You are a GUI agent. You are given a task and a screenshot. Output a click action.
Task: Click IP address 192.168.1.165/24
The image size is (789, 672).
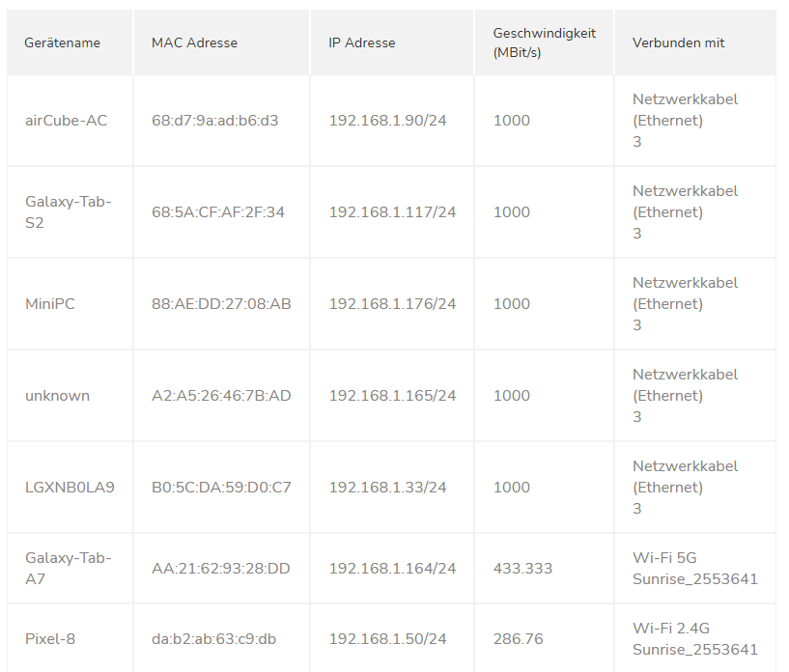coord(392,396)
